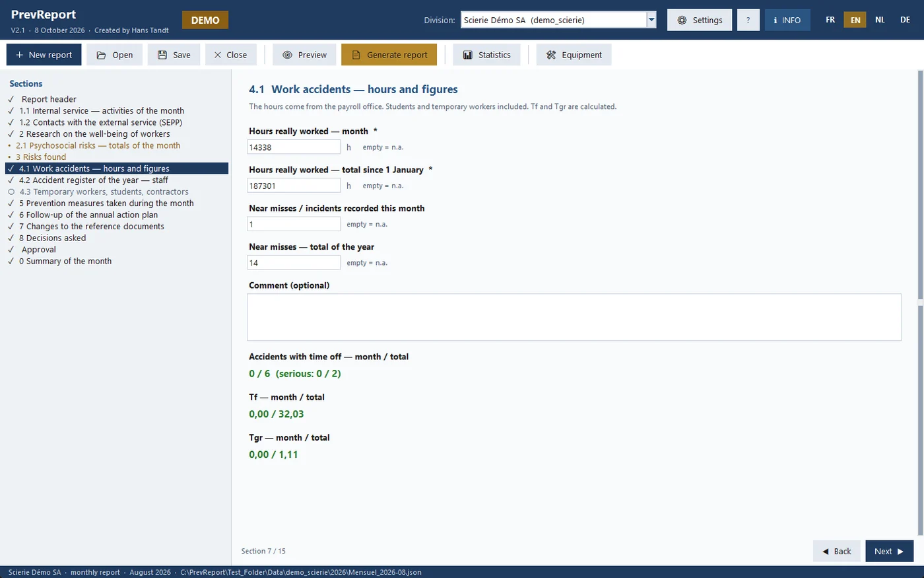
Task: Open 4.3 Temporary workers, students, contractors
Action: [117, 192]
